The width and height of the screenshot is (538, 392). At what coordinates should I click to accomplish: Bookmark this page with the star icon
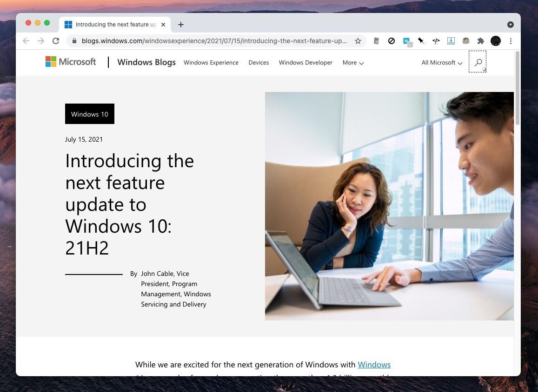click(x=358, y=41)
